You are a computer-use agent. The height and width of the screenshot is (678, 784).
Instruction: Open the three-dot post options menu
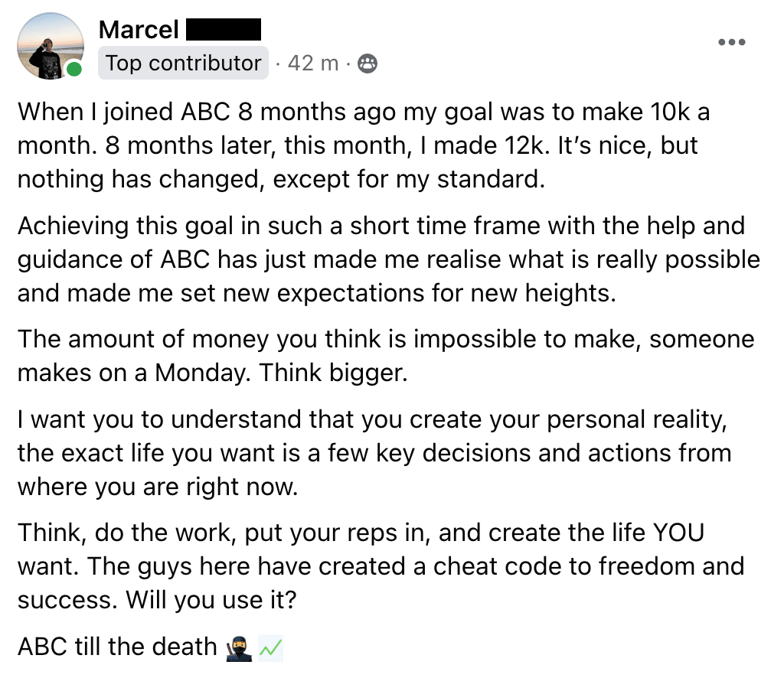731,42
